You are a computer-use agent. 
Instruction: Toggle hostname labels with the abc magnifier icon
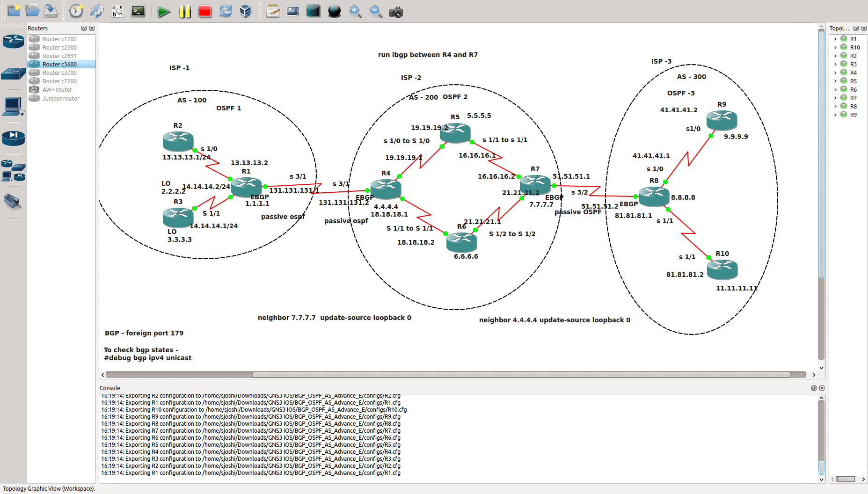[x=117, y=11]
